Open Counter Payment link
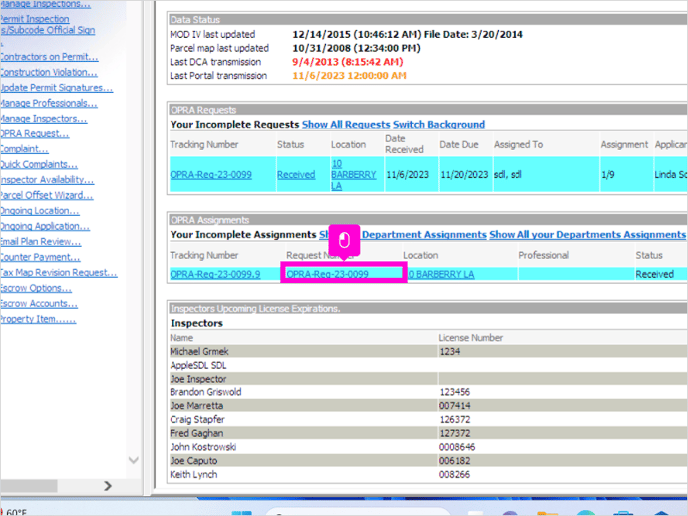Viewport: 688px width, 516px height. click(40, 257)
